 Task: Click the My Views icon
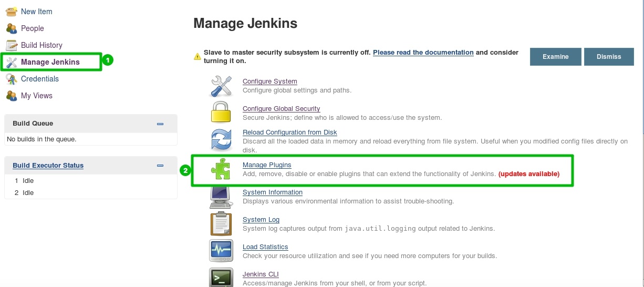pyautogui.click(x=12, y=96)
